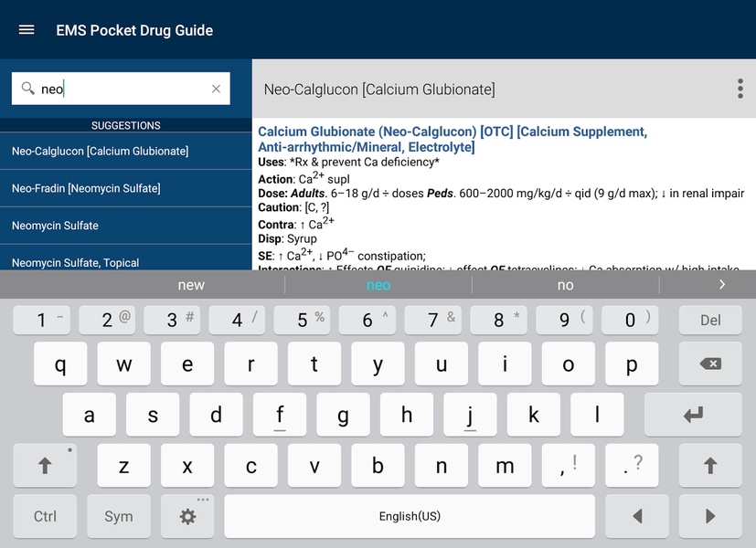
Task: Move cursor left with arrow key
Action: click(637, 516)
